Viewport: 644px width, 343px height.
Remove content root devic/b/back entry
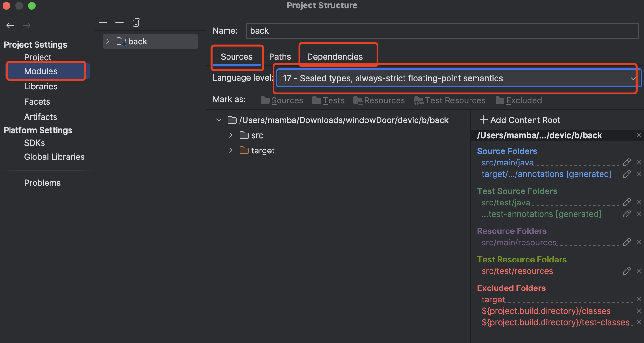coord(639,135)
